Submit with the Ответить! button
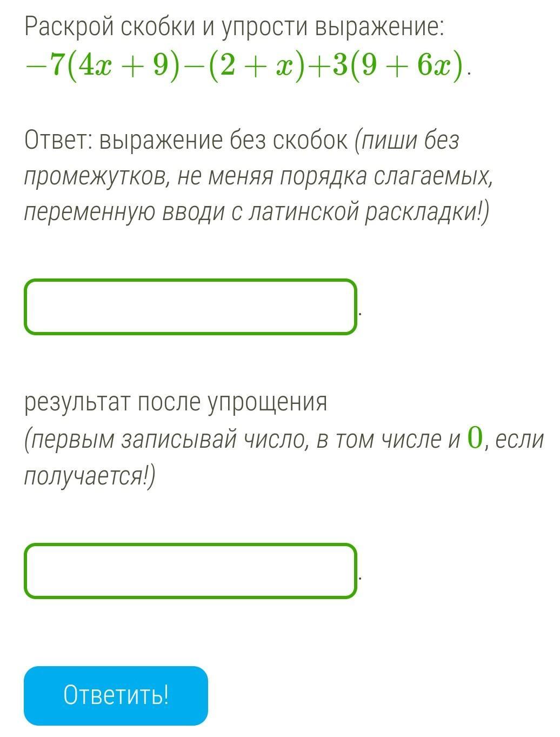Screen dimensions: 560x737 pyautogui.click(x=116, y=695)
